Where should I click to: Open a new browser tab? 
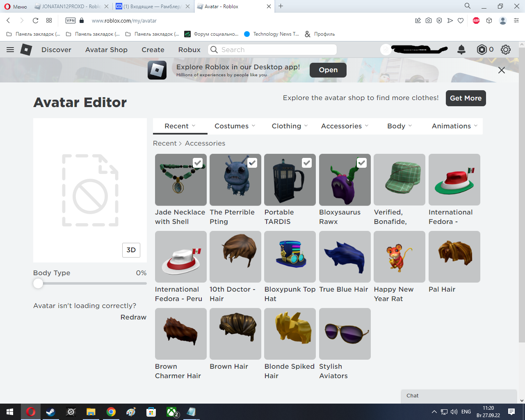click(x=281, y=6)
